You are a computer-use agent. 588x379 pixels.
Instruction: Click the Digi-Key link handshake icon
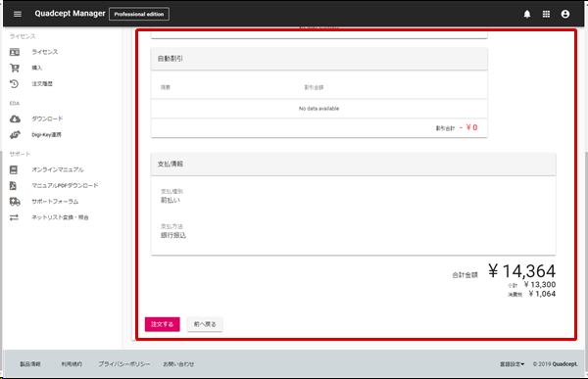[15, 134]
